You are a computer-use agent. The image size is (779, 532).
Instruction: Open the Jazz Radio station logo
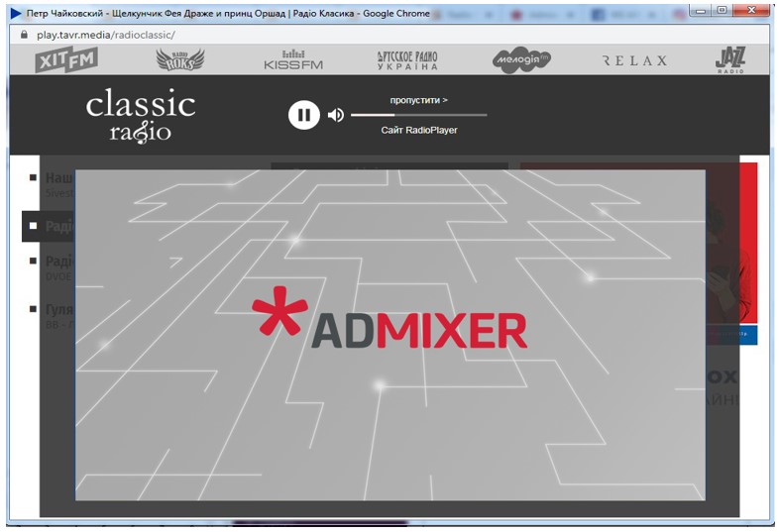(730, 60)
